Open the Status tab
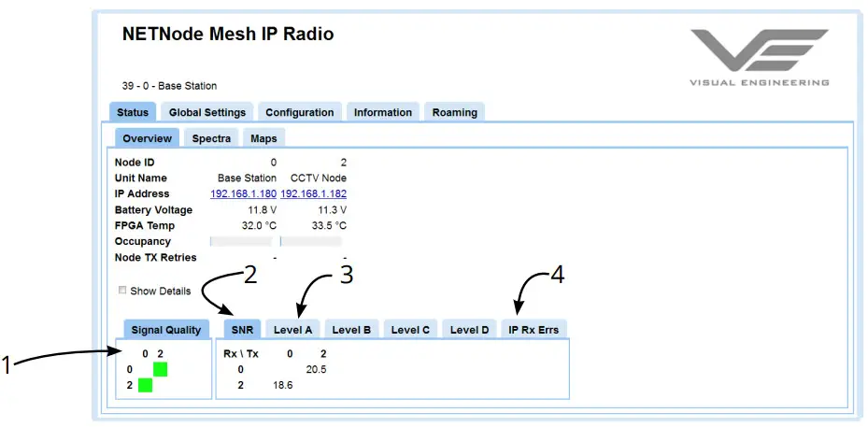The height and width of the screenshot is (427, 868). pos(133,112)
